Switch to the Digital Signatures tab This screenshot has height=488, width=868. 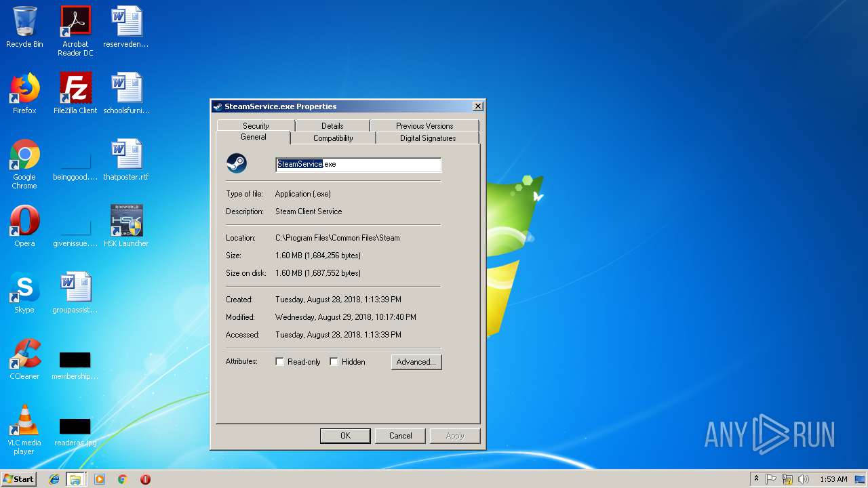pyautogui.click(x=428, y=138)
